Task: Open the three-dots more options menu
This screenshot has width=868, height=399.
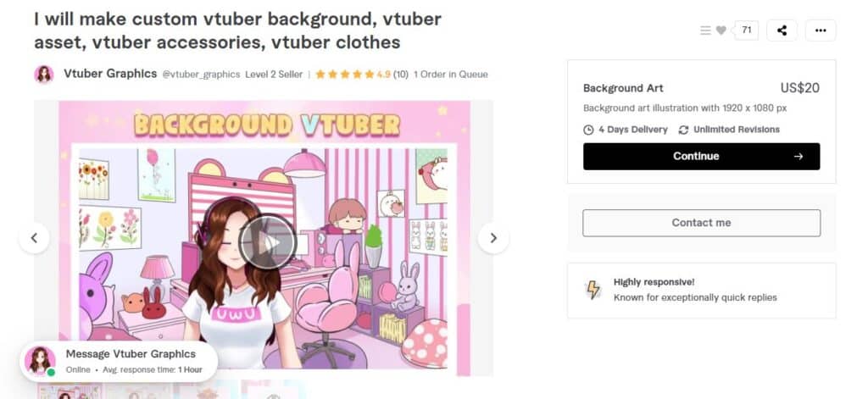Action: coord(821,30)
